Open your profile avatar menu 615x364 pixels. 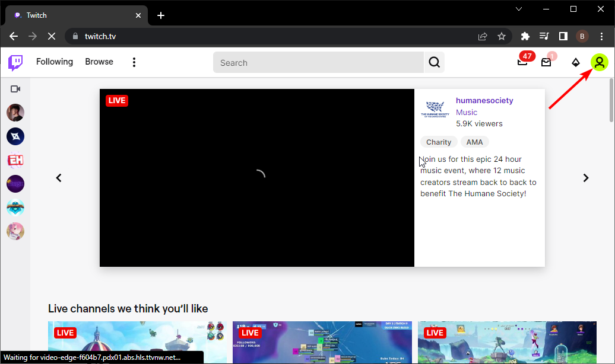[x=600, y=62]
